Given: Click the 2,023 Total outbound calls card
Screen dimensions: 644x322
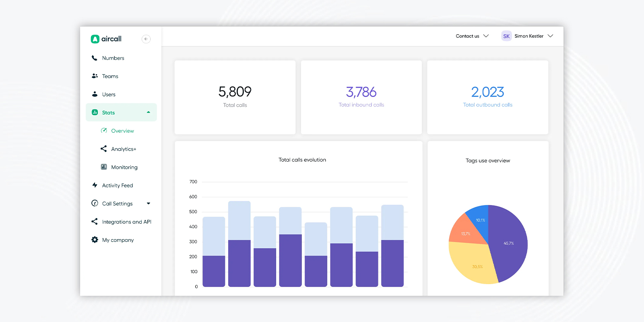Looking at the screenshot, I should (x=488, y=97).
